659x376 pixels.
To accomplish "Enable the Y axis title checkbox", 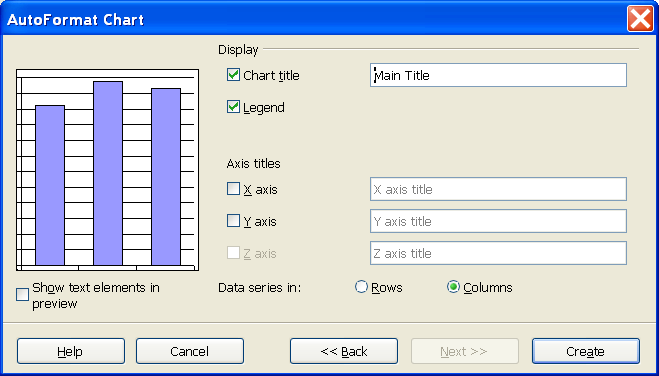I will 233,221.
